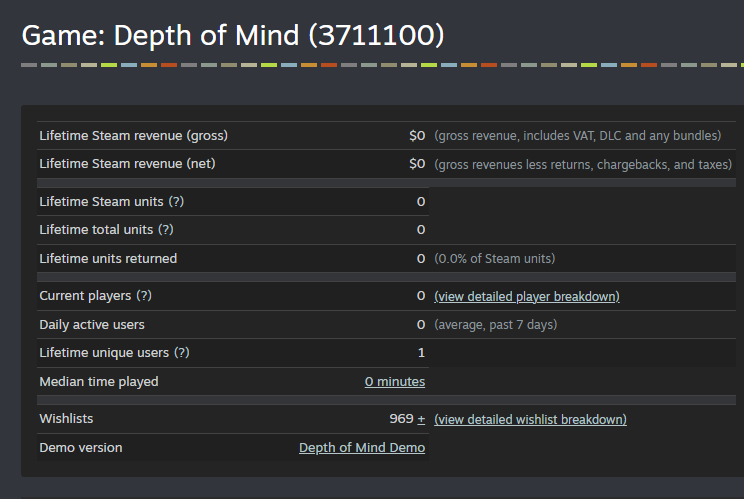This screenshot has height=499, width=744.
Task: Click the 'Lifetime unique users' label text
Action: tap(104, 352)
